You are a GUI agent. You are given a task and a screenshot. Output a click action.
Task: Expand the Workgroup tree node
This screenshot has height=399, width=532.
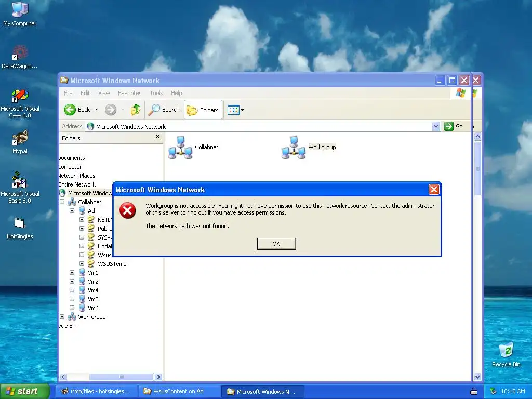point(62,316)
